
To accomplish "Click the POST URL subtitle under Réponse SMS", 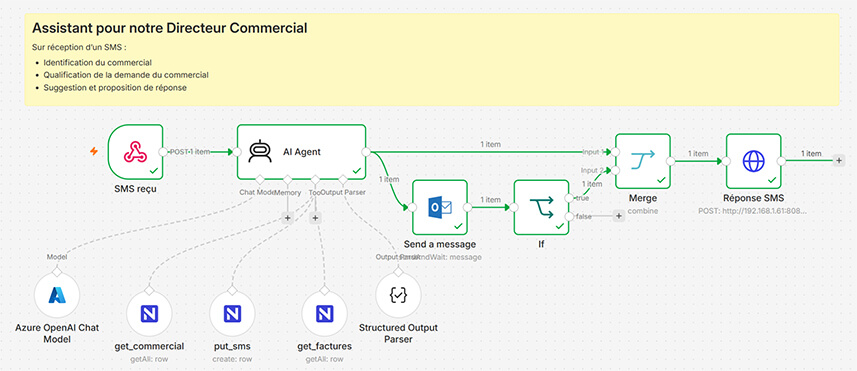I will [754, 210].
